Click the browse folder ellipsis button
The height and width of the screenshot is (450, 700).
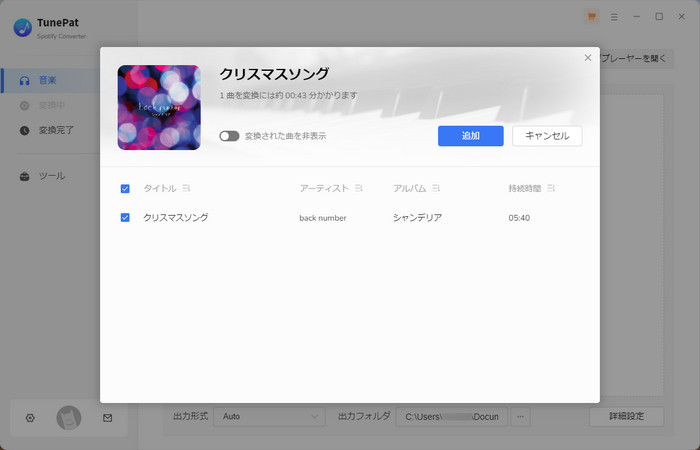click(x=521, y=417)
